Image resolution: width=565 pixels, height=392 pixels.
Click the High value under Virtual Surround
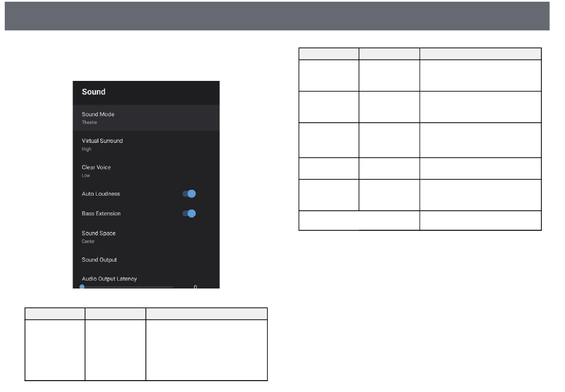[86, 149]
